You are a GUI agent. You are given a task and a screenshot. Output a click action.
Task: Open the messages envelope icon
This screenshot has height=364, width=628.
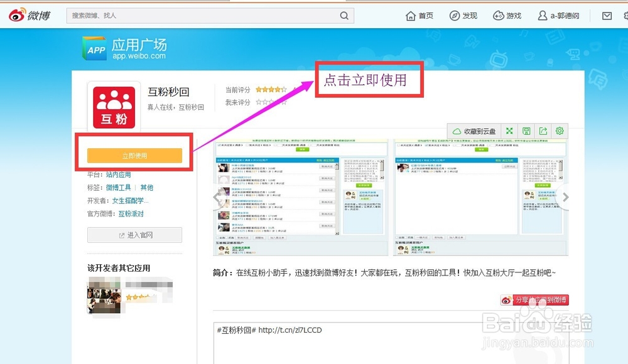pos(607,16)
